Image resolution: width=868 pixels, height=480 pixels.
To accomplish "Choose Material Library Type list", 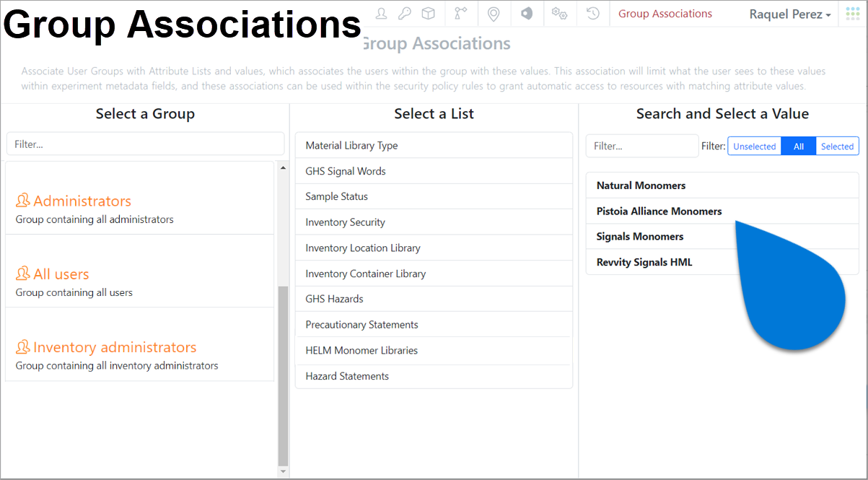I will coord(434,145).
